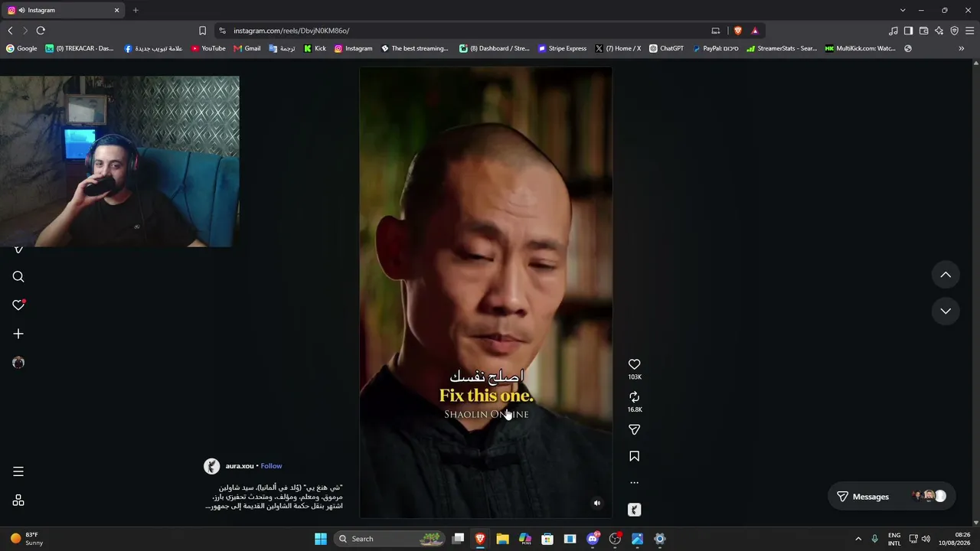Like the reel with the heart icon
This screenshot has width=980, height=551.
[x=634, y=364]
